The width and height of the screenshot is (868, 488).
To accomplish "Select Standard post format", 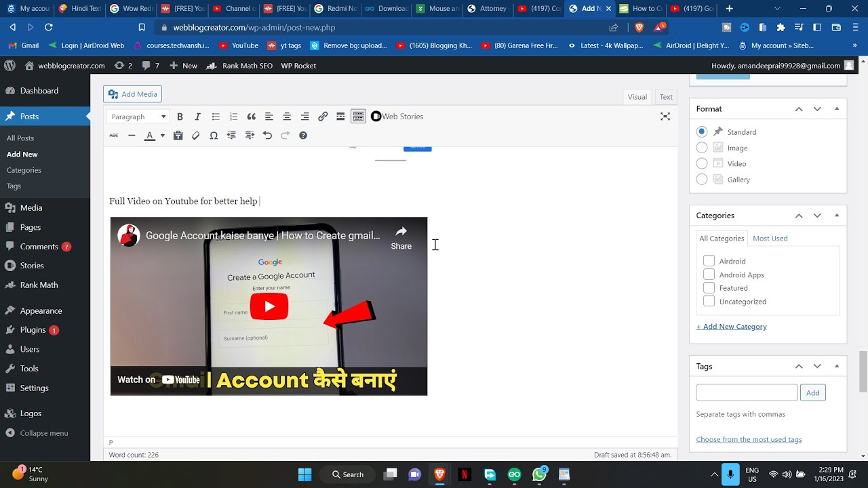I will [702, 131].
